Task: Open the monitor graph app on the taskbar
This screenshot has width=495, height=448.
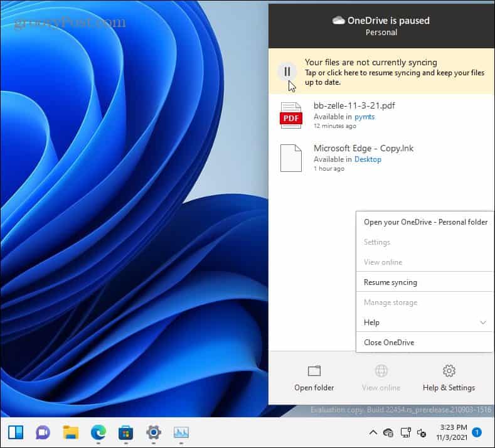Action: [x=181, y=432]
